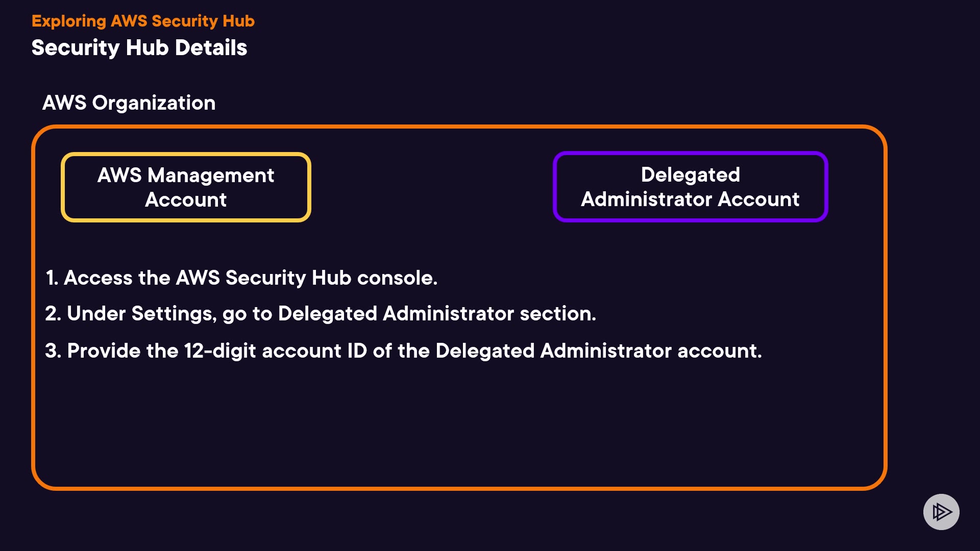980x551 pixels.
Task: Click 'Delegated Administrator section' in step 2
Action: point(437,314)
